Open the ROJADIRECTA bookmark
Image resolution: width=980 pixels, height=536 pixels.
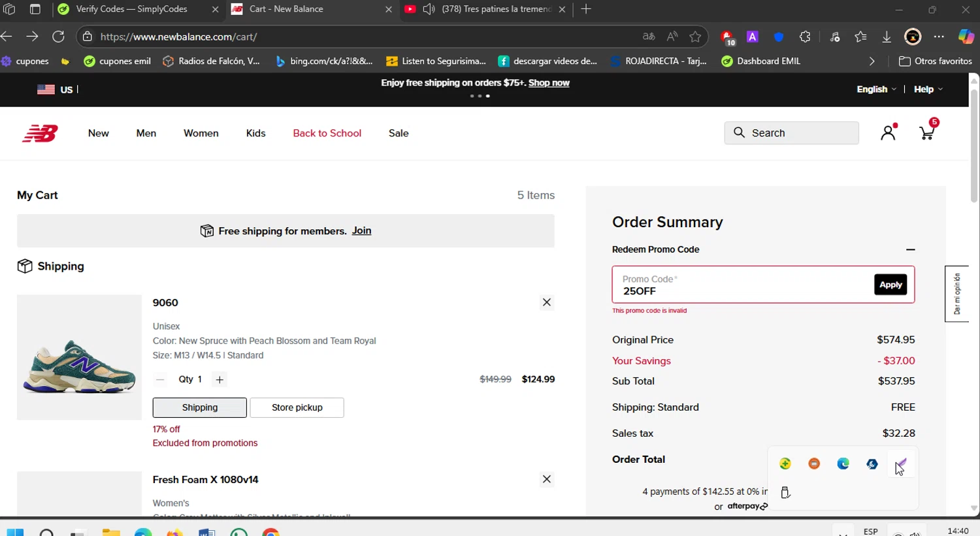coord(659,61)
